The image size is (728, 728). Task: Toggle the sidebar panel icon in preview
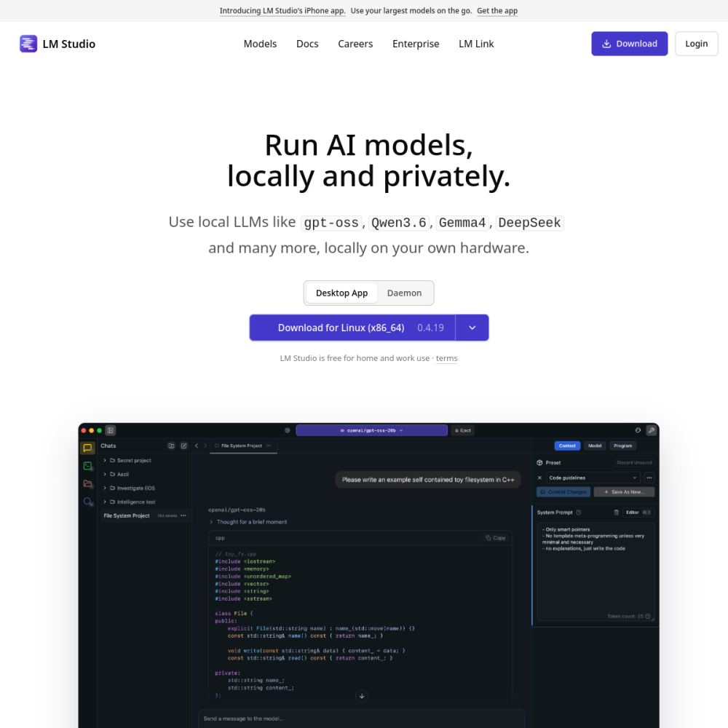[x=111, y=430]
